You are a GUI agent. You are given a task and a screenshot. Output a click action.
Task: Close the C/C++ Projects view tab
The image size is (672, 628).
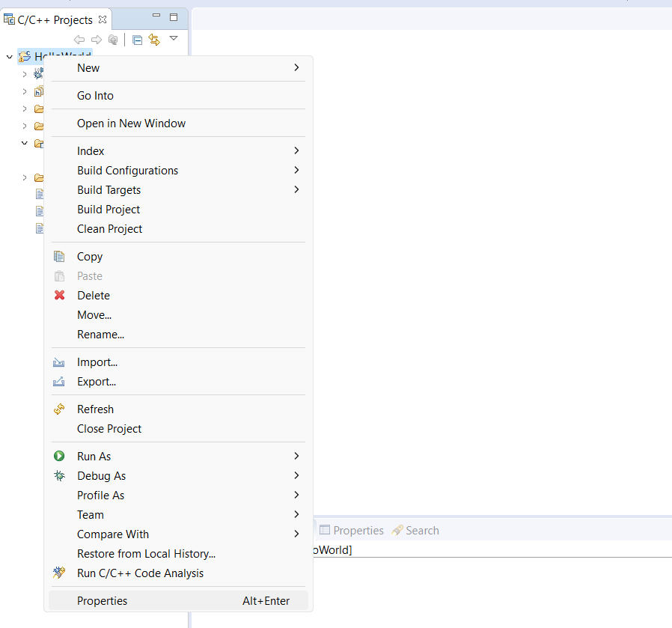[x=103, y=19]
